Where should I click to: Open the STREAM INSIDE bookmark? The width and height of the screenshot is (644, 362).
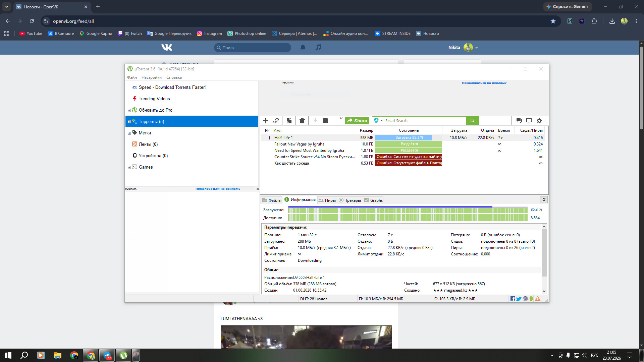(x=393, y=34)
